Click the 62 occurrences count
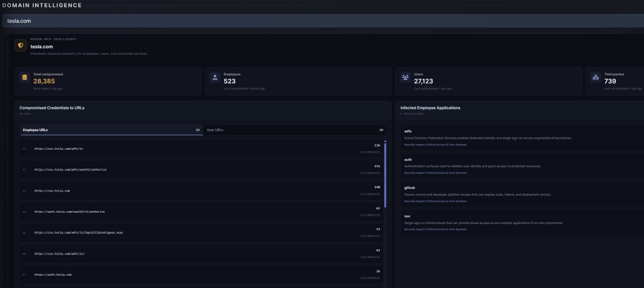 point(378,208)
